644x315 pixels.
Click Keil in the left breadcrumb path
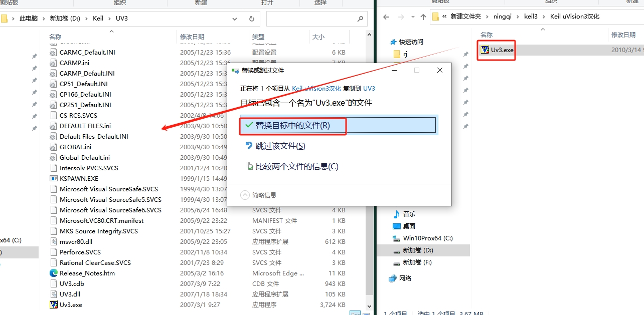pos(98,19)
